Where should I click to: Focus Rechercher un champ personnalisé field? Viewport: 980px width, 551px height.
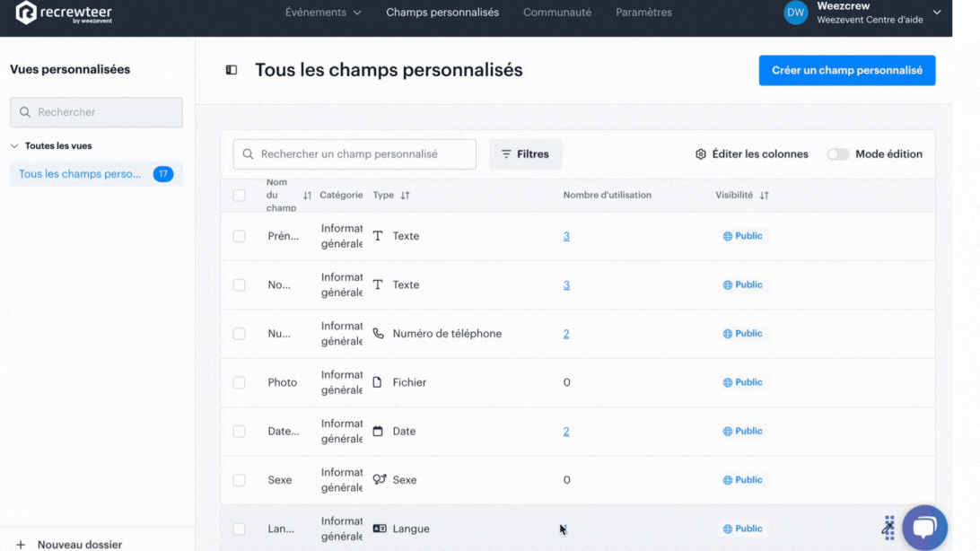coord(354,154)
